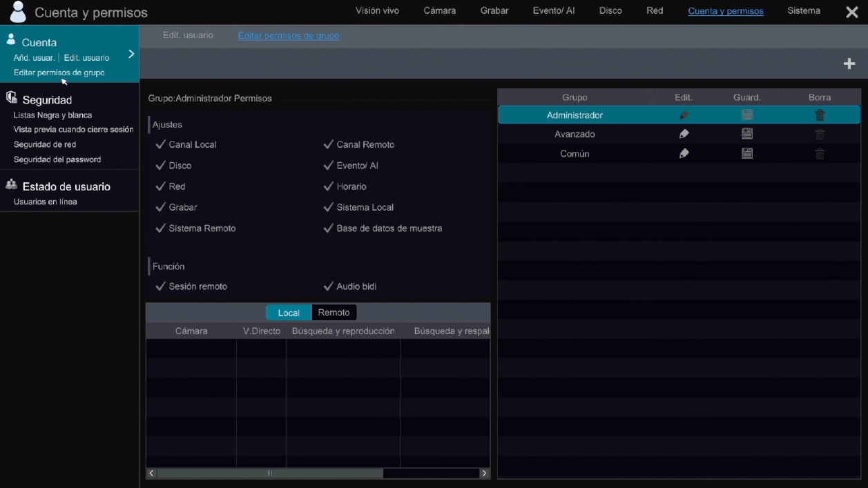Edit the Administrador group with pencil icon

(684, 115)
